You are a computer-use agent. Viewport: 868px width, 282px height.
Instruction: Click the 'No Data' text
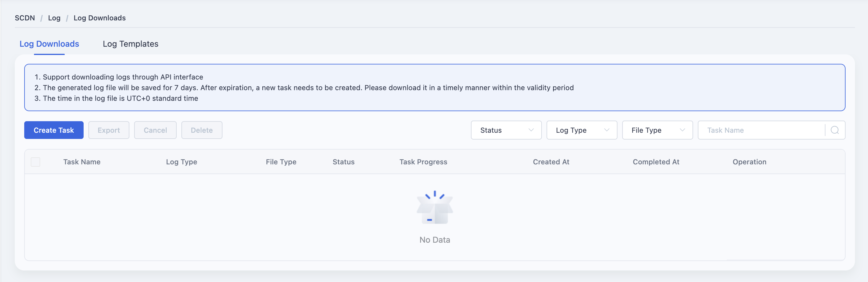coord(435,240)
